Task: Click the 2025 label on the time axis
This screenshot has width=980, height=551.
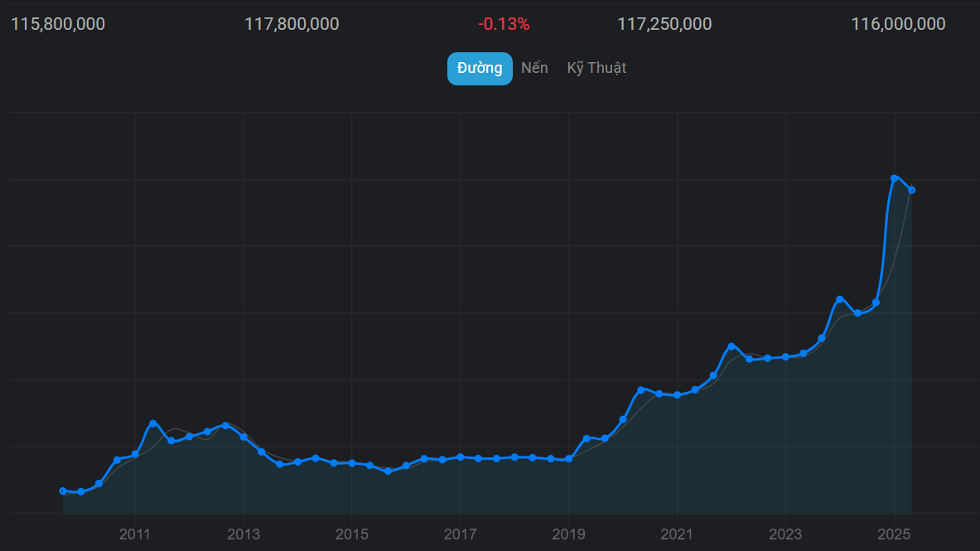Action: tap(894, 534)
